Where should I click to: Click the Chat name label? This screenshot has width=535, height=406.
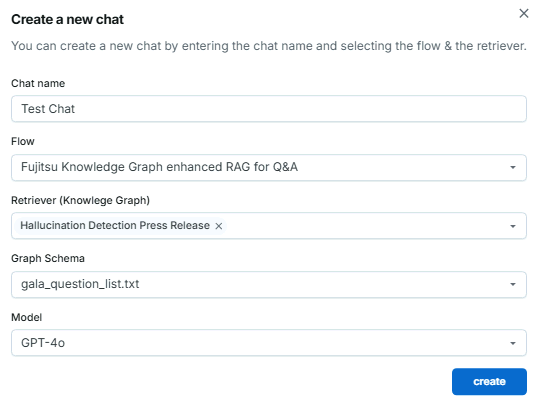pos(38,83)
